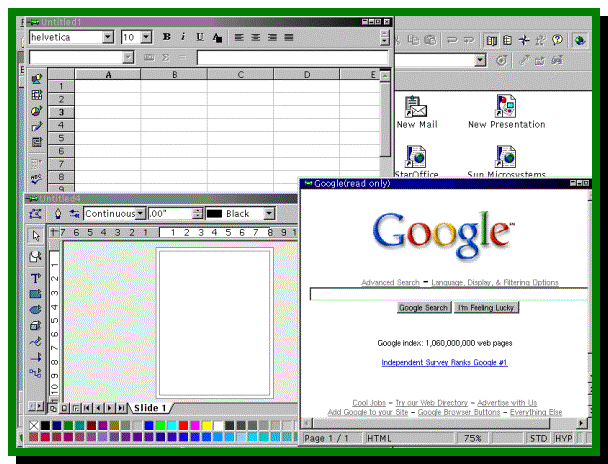Toggle Bold in the spreadsheet toolbar
This screenshot has width=608, height=464.
[167, 37]
